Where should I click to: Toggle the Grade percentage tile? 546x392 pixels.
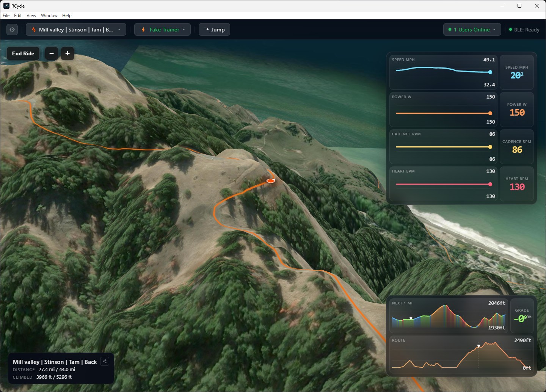[522, 315]
